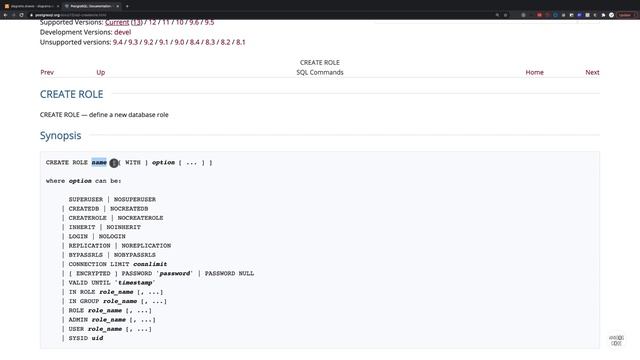Click the 'SYSID uid' line
640x360 pixels.
pos(86,338)
